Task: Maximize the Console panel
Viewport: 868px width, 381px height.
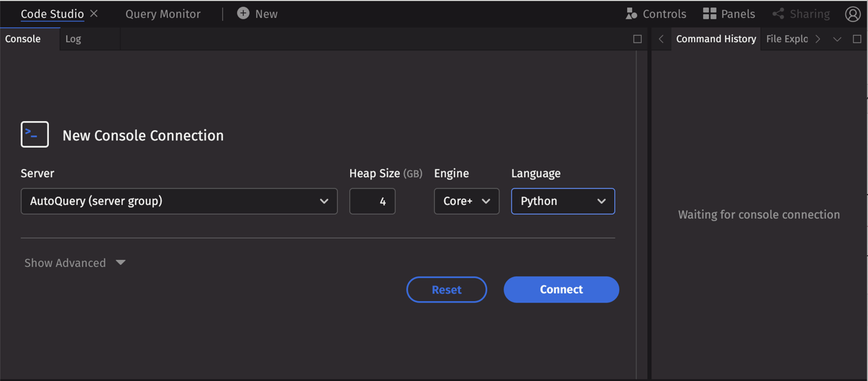Action: pos(637,39)
